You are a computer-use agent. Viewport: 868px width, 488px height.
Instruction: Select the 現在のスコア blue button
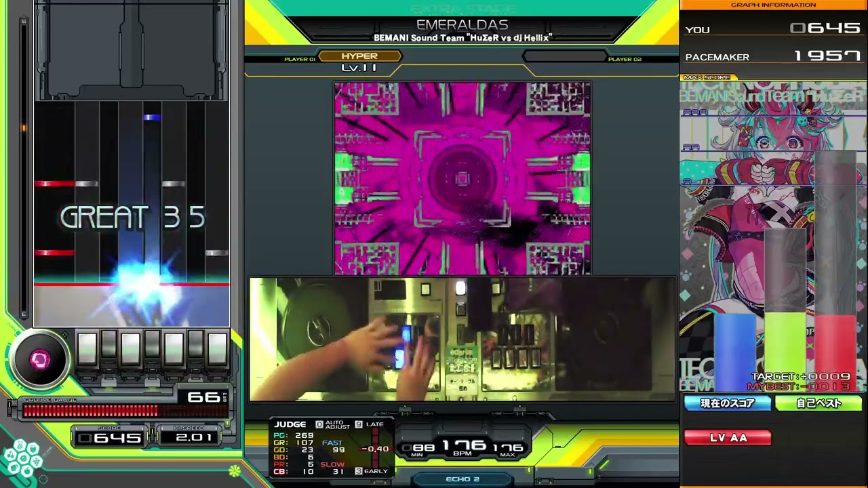728,403
